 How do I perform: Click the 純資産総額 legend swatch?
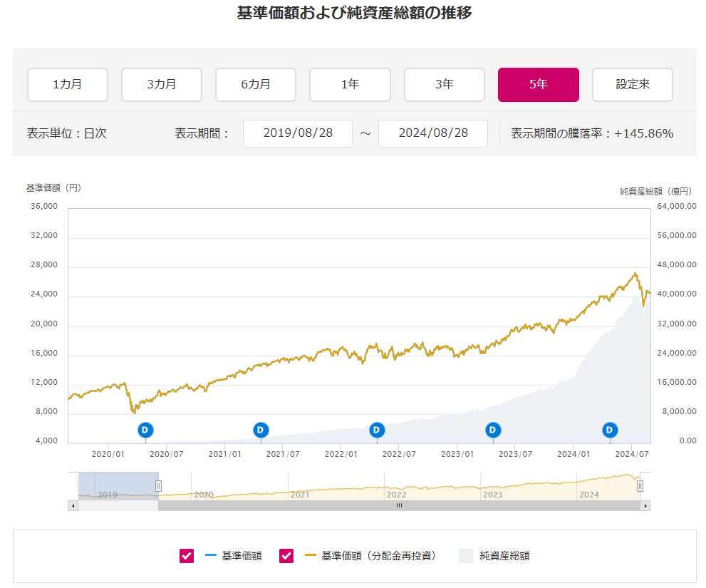coord(466,556)
